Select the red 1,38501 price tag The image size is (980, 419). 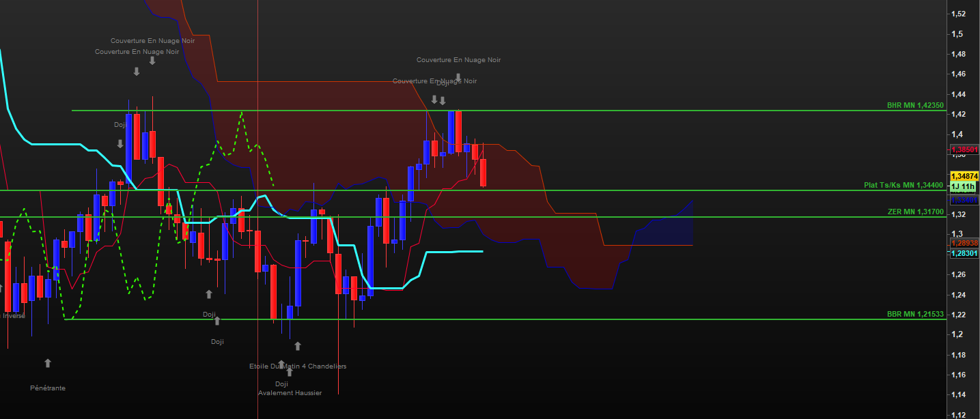tap(964, 149)
